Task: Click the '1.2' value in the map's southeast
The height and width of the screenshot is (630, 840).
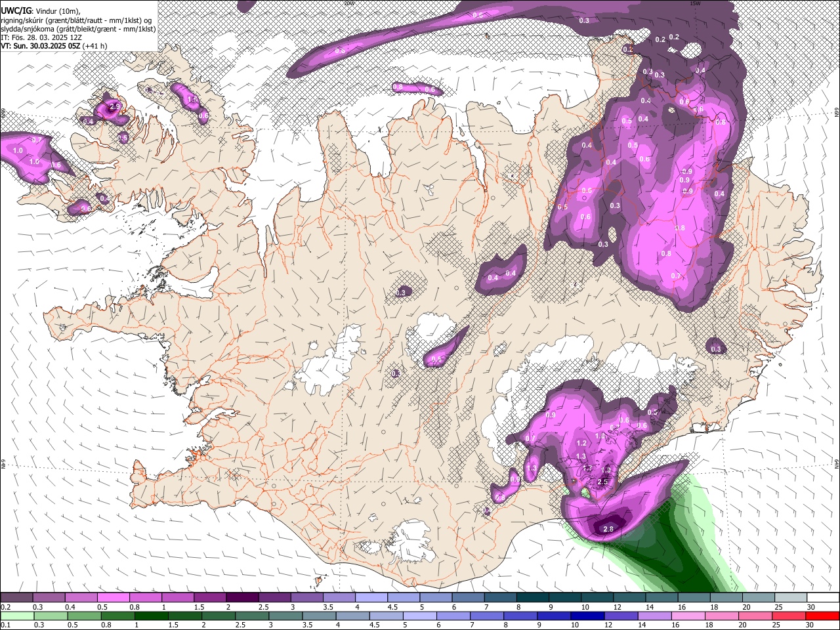Action: click(x=581, y=444)
